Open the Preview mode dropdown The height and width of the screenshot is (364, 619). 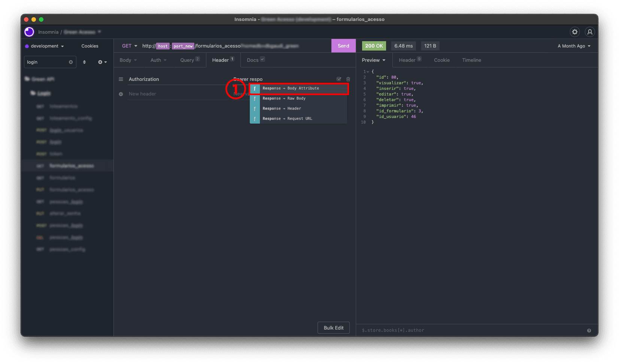point(373,60)
